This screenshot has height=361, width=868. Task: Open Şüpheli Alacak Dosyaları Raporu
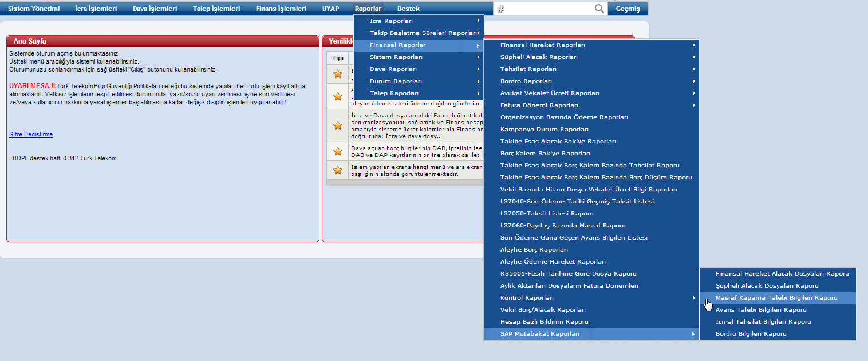[x=778, y=286]
